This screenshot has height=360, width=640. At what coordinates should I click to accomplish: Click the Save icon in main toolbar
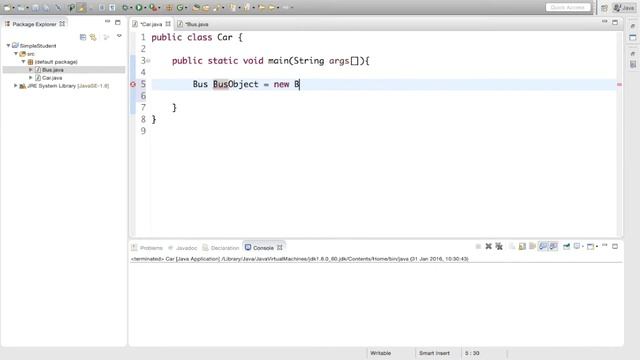[36, 8]
